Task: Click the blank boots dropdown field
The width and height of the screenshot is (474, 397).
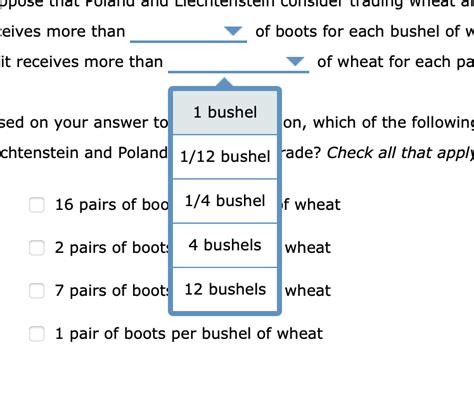Action: [x=188, y=32]
